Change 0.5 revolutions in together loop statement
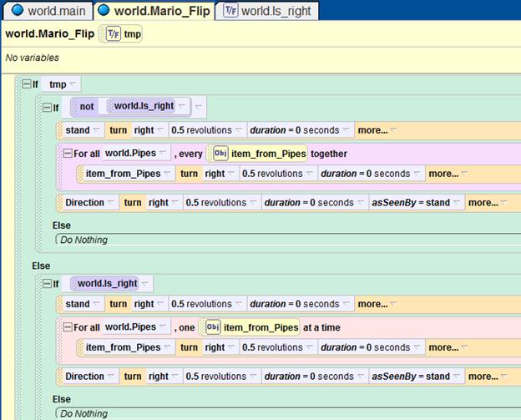 pyautogui.click(x=277, y=174)
